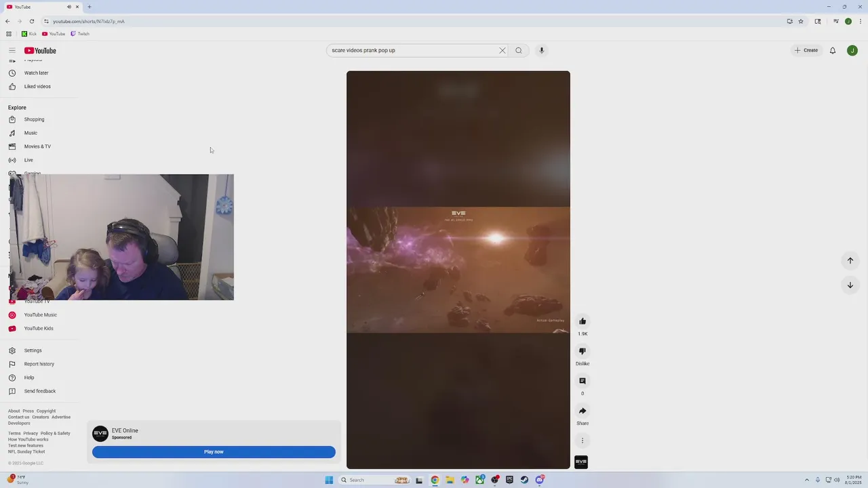Viewport: 868px width, 488px height.
Task: Run search with the magnifier button
Action: coord(519,50)
